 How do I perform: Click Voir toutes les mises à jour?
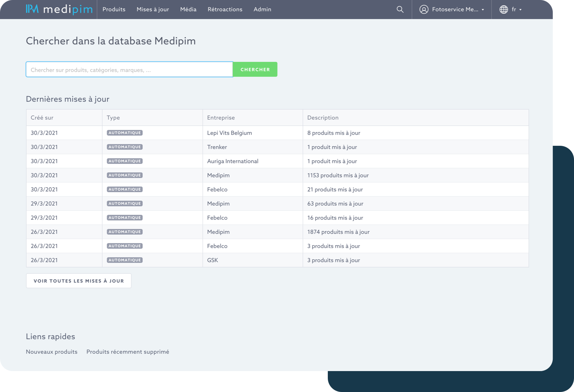tap(79, 281)
